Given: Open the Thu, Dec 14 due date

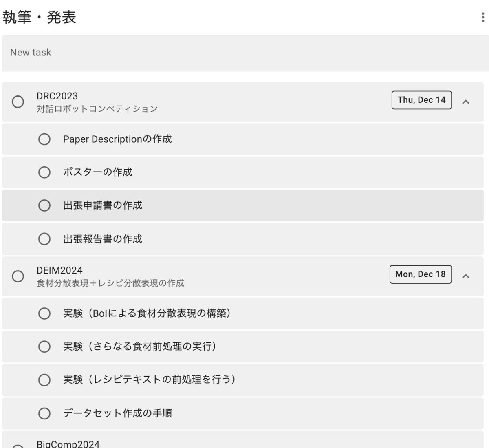Looking at the screenshot, I should click(x=422, y=100).
